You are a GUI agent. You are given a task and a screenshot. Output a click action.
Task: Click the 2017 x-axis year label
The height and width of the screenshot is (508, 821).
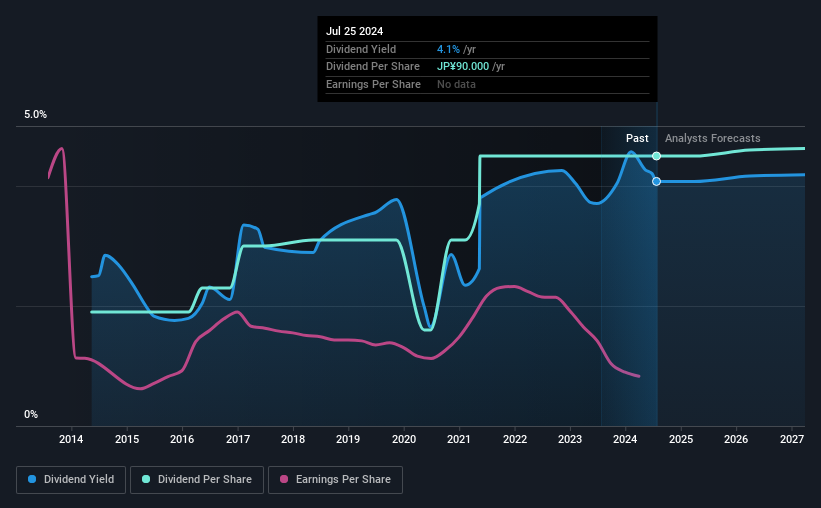pos(238,439)
